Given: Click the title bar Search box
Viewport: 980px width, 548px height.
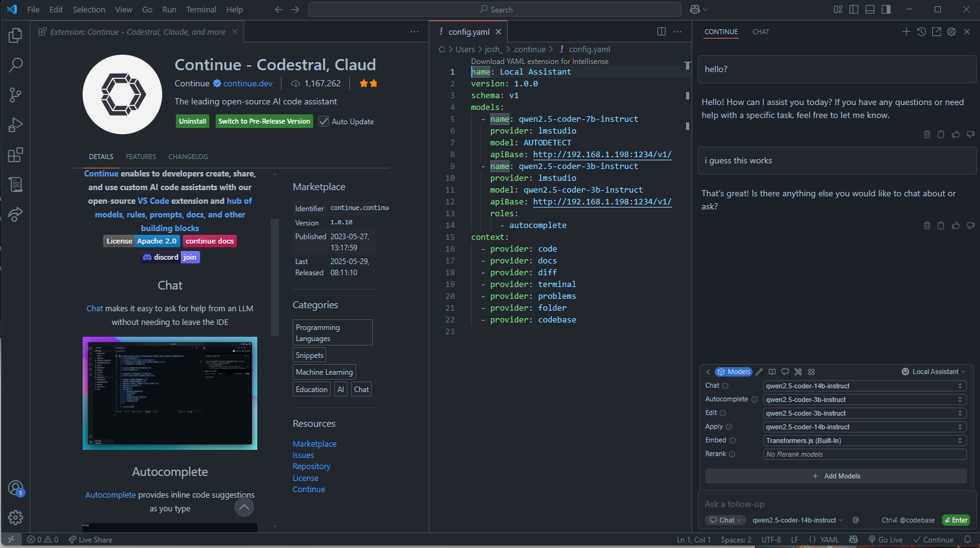Looking at the screenshot, I should click(495, 9).
